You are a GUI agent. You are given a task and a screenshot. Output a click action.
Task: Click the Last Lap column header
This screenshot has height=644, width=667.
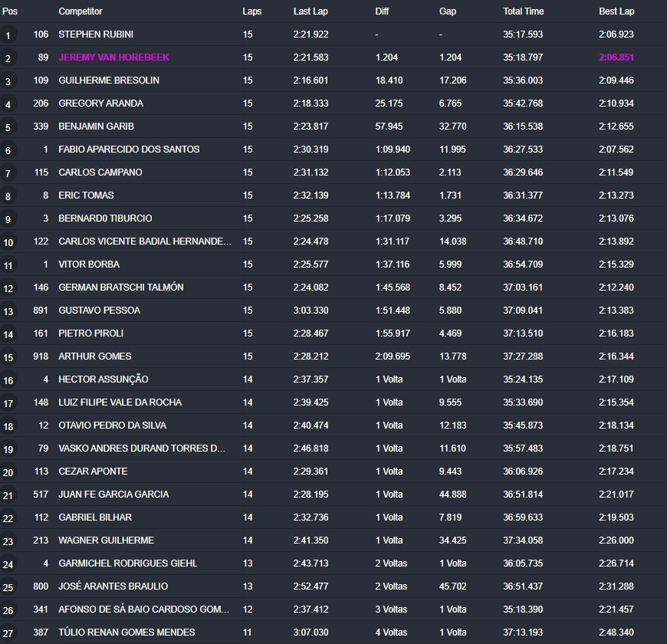coord(310,11)
